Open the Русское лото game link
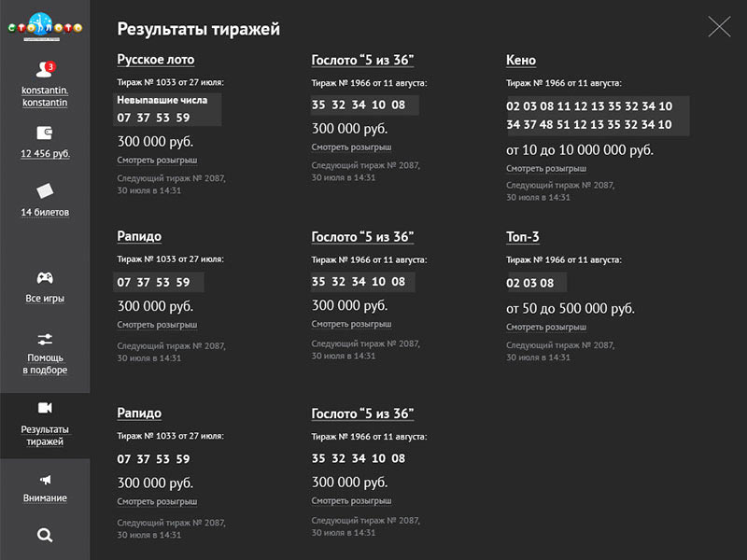The image size is (747, 560). click(156, 60)
